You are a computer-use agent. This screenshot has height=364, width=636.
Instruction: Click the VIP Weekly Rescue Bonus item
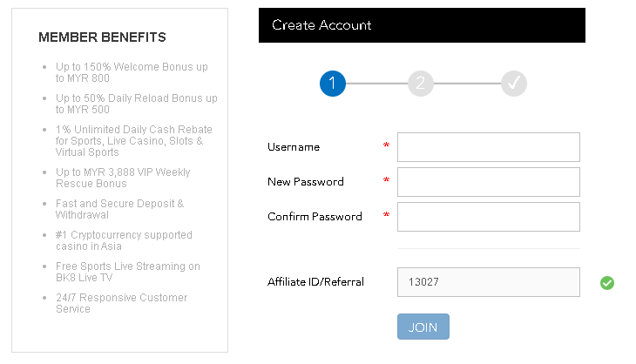tap(123, 178)
